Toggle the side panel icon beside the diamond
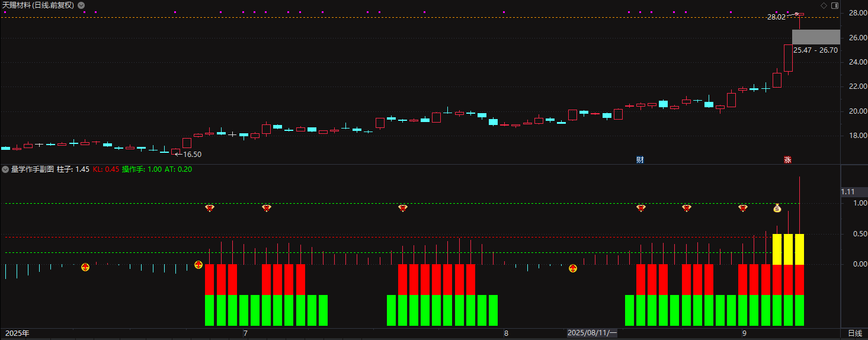 click(x=835, y=5)
